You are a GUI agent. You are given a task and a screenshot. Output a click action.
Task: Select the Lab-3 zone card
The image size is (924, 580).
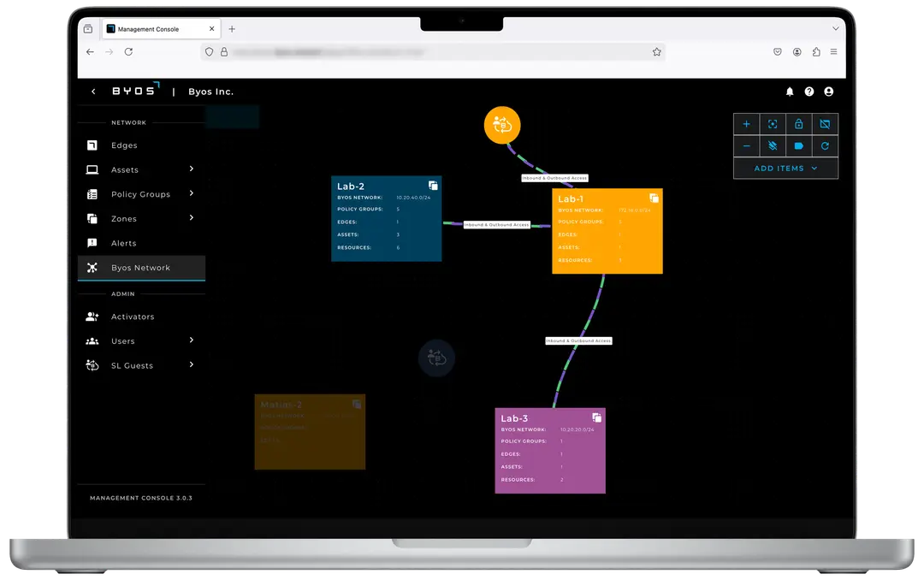pyautogui.click(x=550, y=451)
